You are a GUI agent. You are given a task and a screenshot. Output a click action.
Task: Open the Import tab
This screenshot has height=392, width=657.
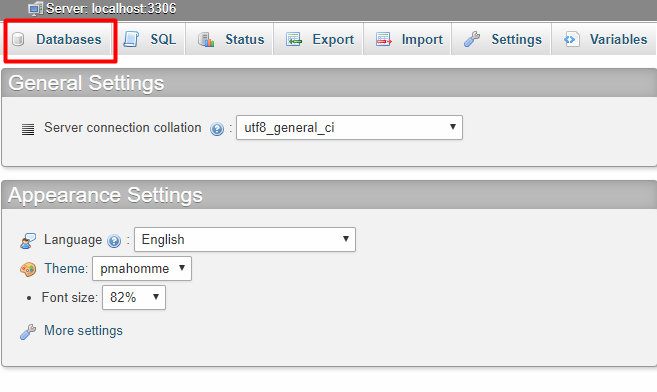tap(408, 39)
